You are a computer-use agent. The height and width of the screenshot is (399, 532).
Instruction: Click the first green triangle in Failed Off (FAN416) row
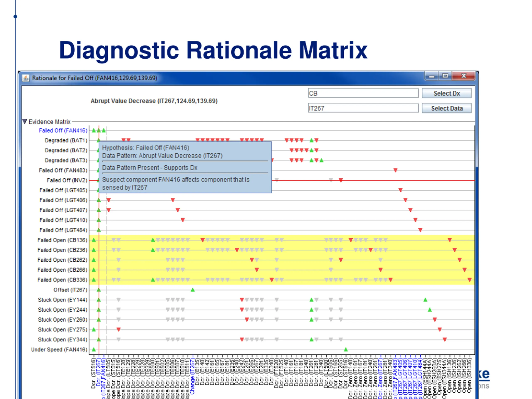coord(94,130)
